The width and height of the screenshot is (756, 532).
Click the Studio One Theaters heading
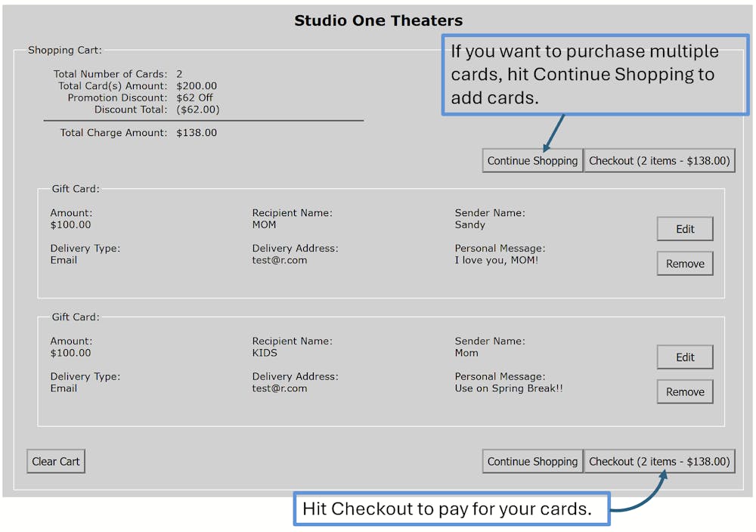(378, 20)
